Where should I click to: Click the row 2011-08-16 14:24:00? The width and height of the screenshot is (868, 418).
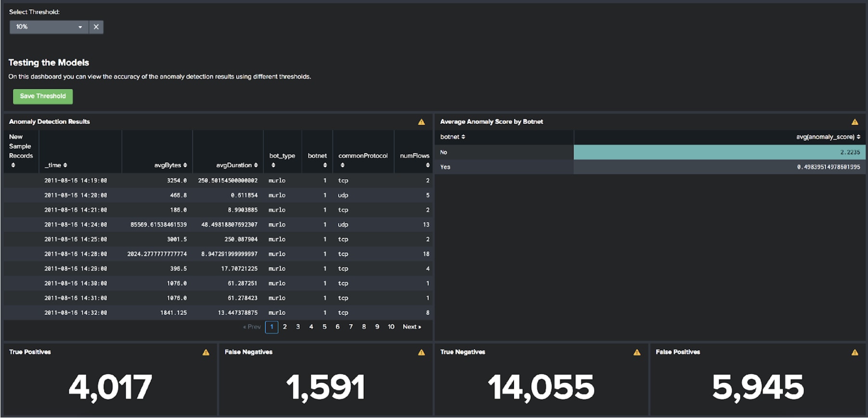tap(219, 225)
